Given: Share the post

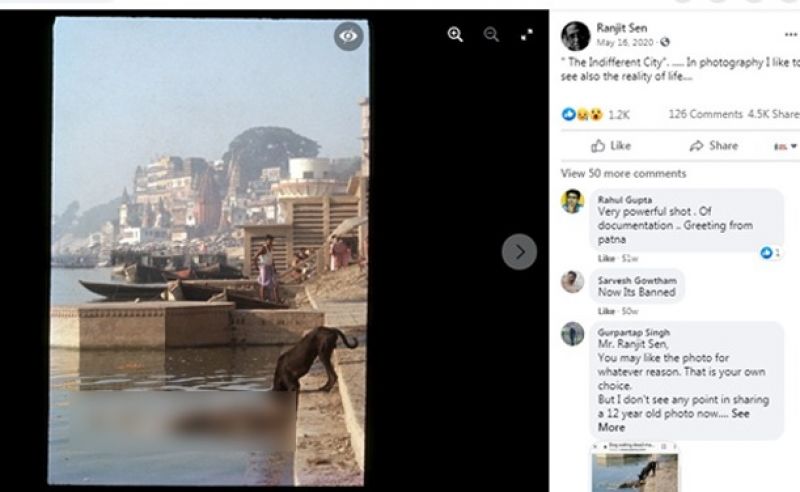Looking at the screenshot, I should [x=714, y=146].
